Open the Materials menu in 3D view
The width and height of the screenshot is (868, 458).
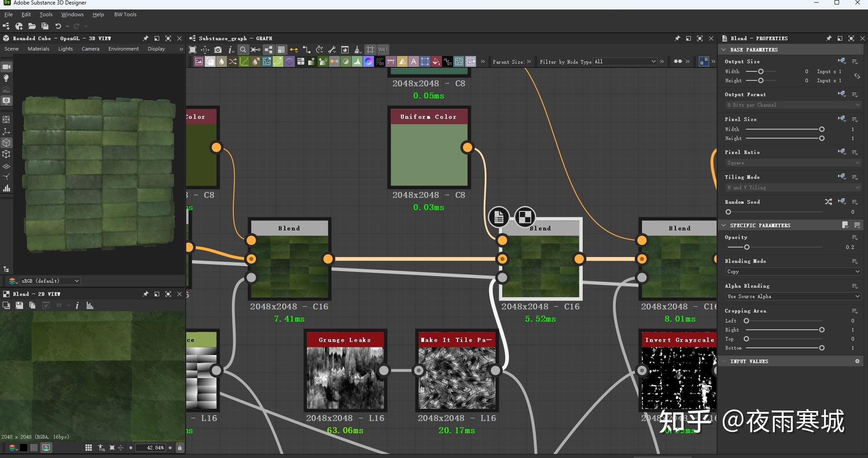point(38,49)
